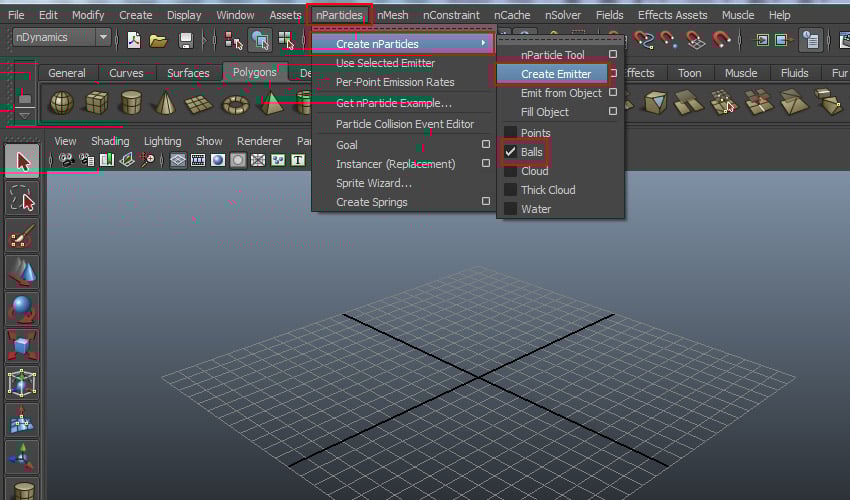This screenshot has width=850, height=500.
Task: Click the input connections icon
Action: pos(762,40)
